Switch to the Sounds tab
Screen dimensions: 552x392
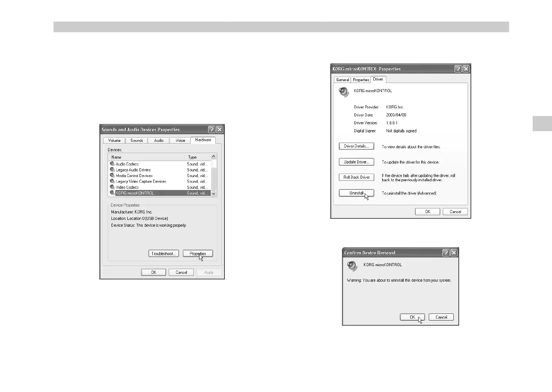[136, 140]
